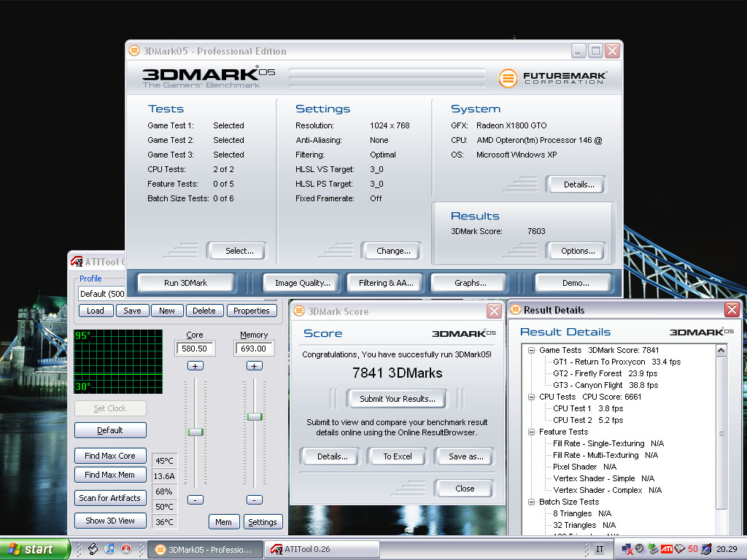Open the Graphs window
Viewport: 747px width, 560px height.
click(471, 283)
